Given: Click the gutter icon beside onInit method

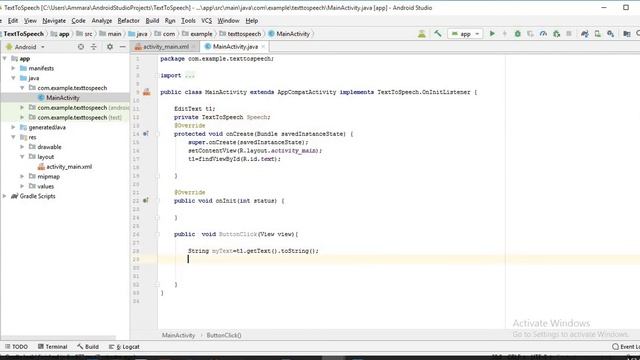Looking at the screenshot, I should tap(146, 201).
